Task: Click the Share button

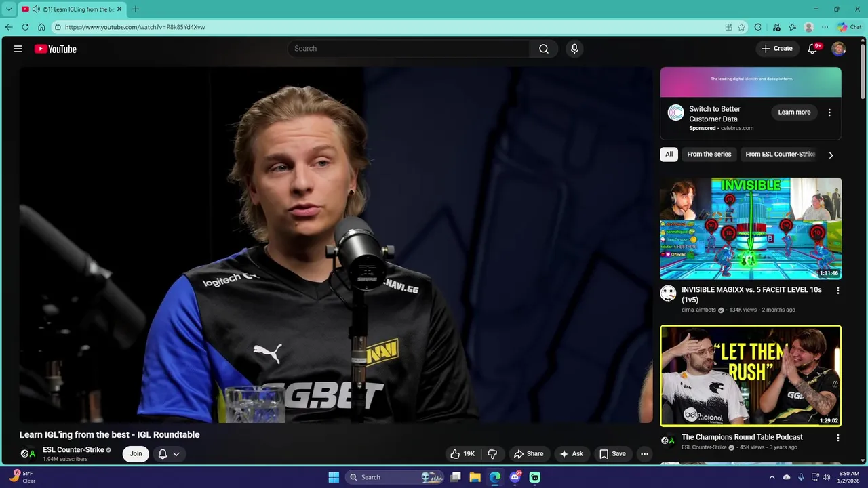Action: 528,454
